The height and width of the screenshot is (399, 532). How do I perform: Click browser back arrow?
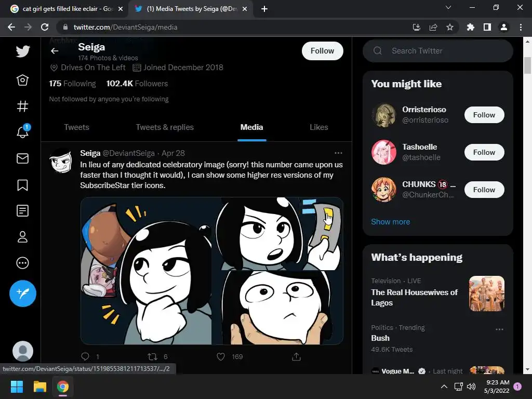click(x=11, y=27)
